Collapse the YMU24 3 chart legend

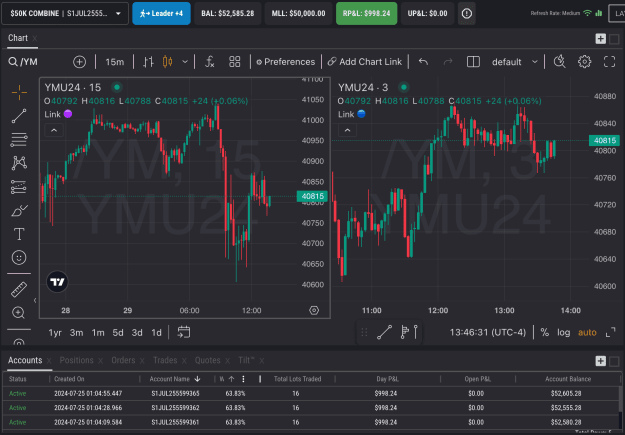coord(348,130)
